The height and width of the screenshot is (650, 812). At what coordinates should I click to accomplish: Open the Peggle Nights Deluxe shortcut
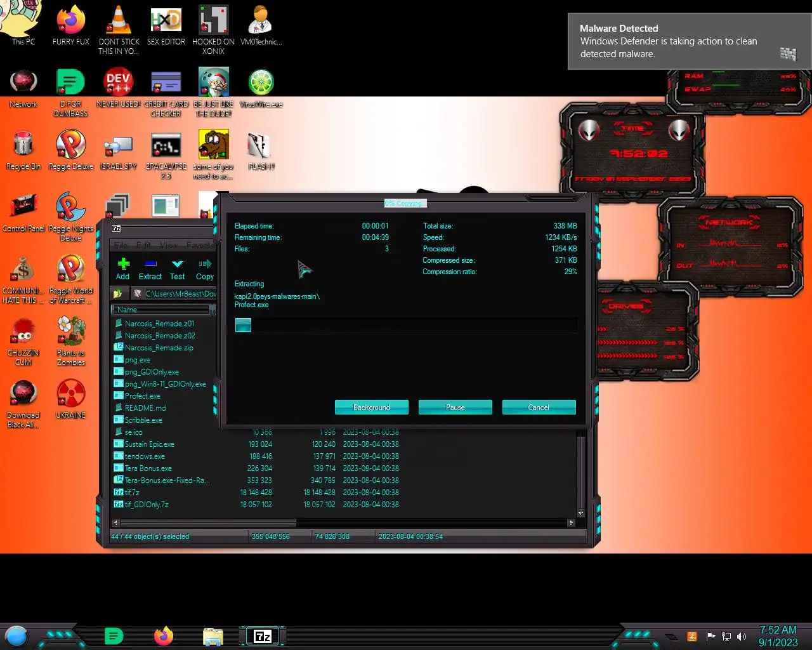71,216
